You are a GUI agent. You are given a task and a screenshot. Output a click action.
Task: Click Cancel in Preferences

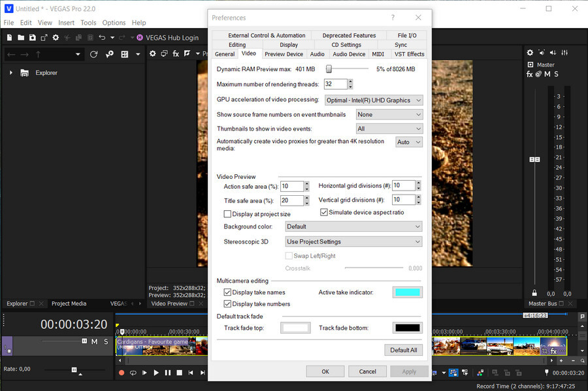[367, 371]
